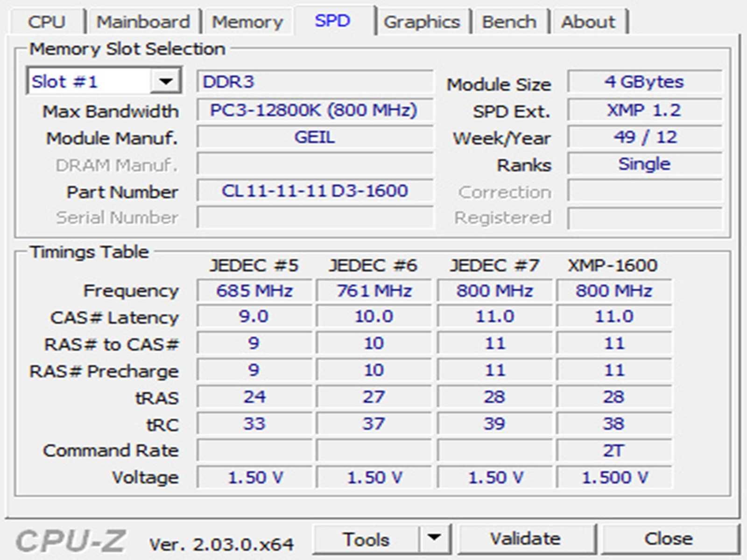
Task: Click the tRC value 37
Action: pos(374,424)
